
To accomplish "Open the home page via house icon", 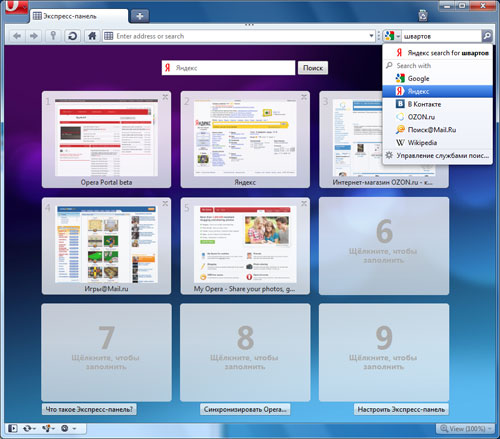I will pyautogui.click(x=92, y=36).
